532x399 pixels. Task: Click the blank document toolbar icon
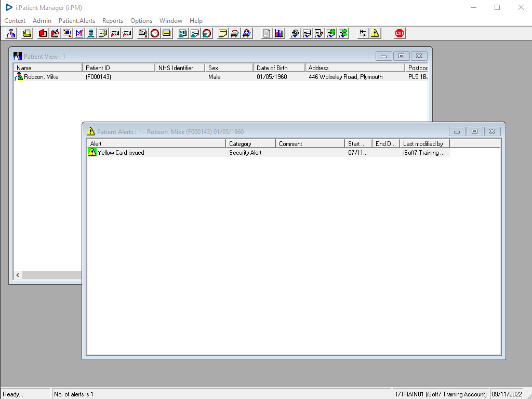[x=267, y=33]
